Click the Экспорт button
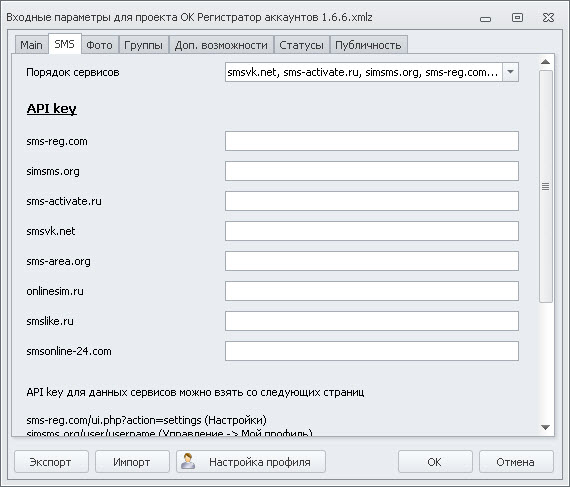 click(x=51, y=462)
